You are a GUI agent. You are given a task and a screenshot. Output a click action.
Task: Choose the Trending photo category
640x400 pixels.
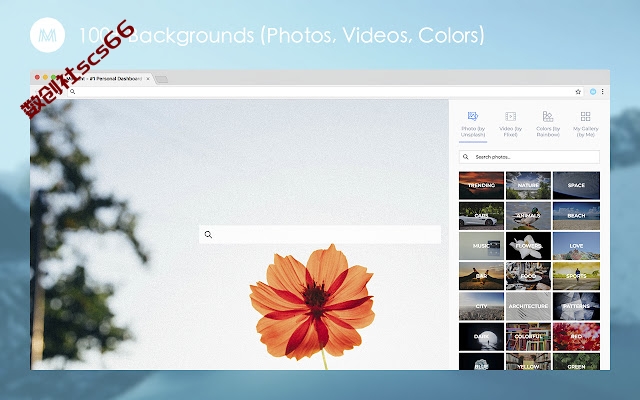[481, 185]
